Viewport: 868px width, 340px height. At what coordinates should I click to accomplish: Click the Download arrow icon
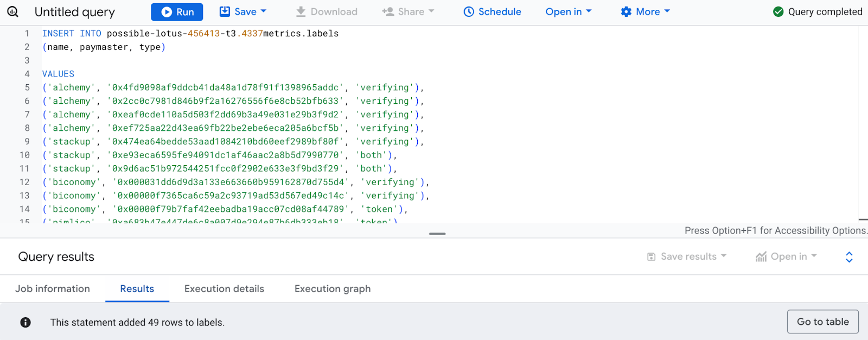tap(301, 12)
